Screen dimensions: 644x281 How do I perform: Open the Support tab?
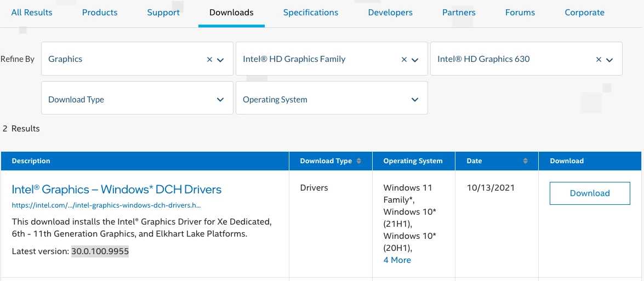tap(163, 12)
